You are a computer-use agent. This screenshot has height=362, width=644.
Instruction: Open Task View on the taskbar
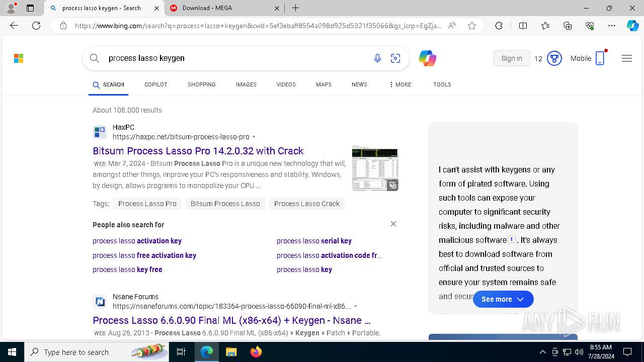click(x=182, y=352)
